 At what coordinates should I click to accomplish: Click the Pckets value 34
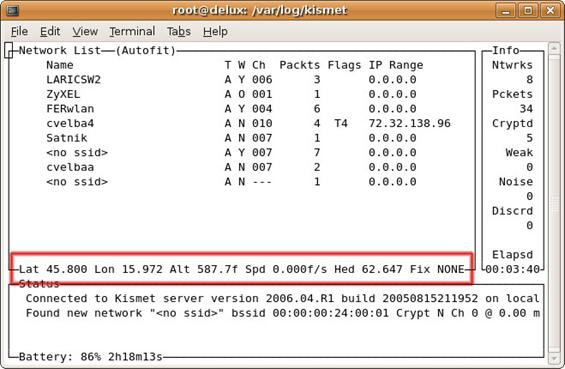tap(526, 109)
